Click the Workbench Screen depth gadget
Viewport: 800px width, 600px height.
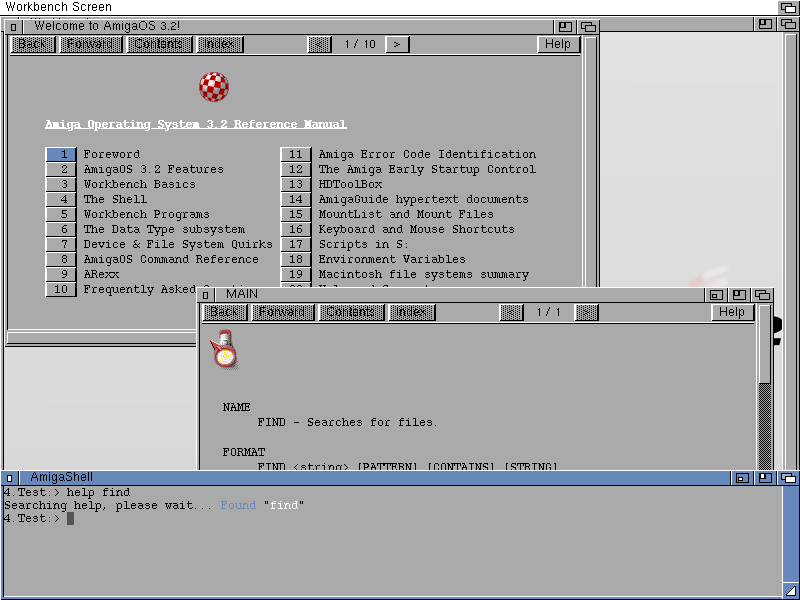click(x=789, y=7)
